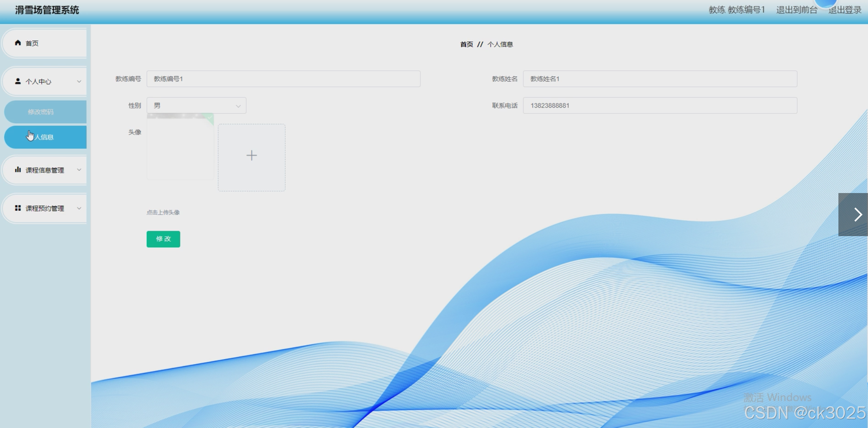
Task: Click the home icon in sidebar
Action: [x=18, y=43]
